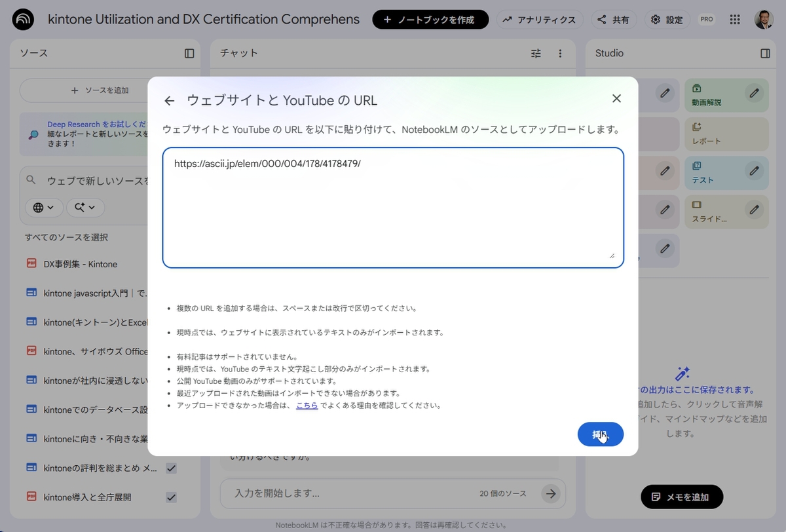The height and width of the screenshot is (532, 786).
Task: Click document icon of kintone javascript入門
Action: point(31,293)
